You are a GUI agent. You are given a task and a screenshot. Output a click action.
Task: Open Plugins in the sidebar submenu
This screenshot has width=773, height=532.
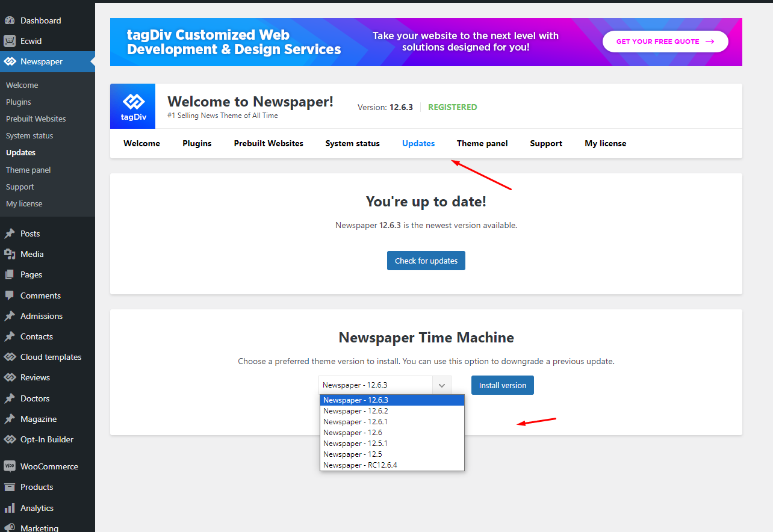pyautogui.click(x=19, y=102)
